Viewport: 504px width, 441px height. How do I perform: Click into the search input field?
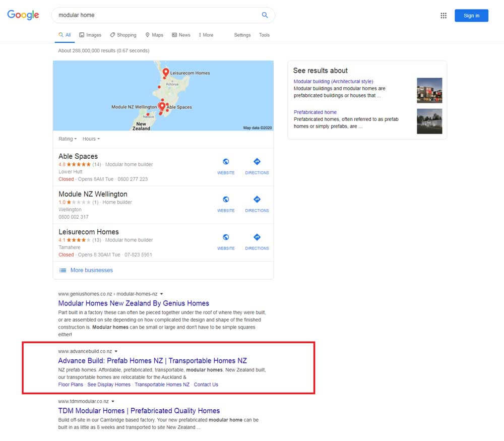point(156,15)
